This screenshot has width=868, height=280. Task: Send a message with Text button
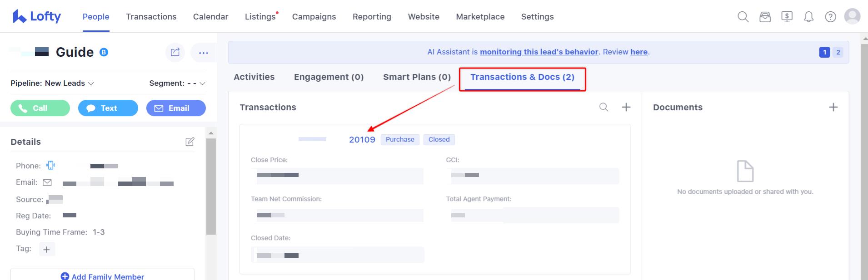click(108, 108)
